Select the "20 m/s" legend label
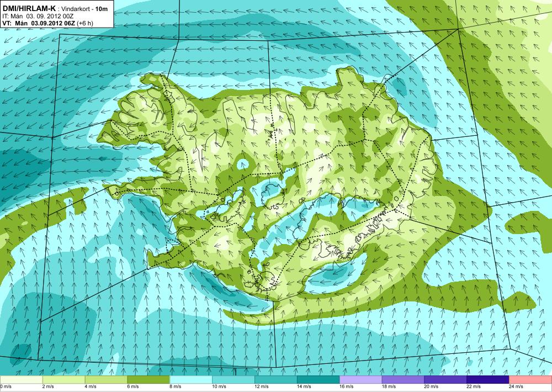The height and width of the screenshot is (392, 552). (x=432, y=386)
